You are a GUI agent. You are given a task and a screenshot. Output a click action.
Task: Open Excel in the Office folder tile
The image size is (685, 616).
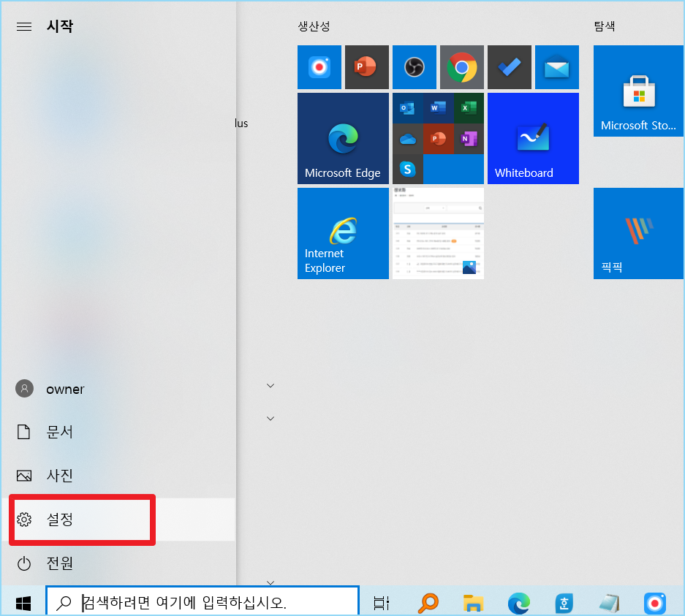[x=469, y=108]
